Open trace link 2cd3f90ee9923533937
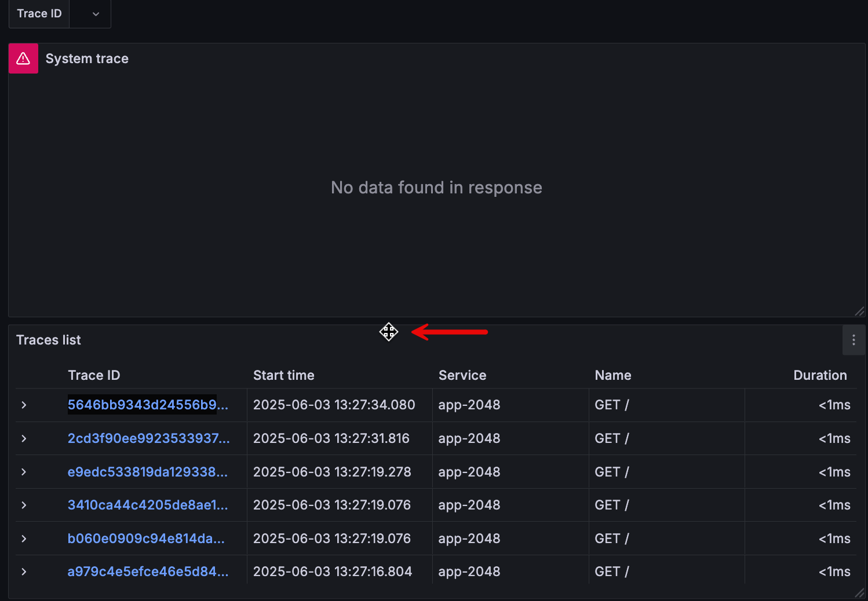Image resolution: width=868 pixels, height=601 pixels. (x=148, y=438)
